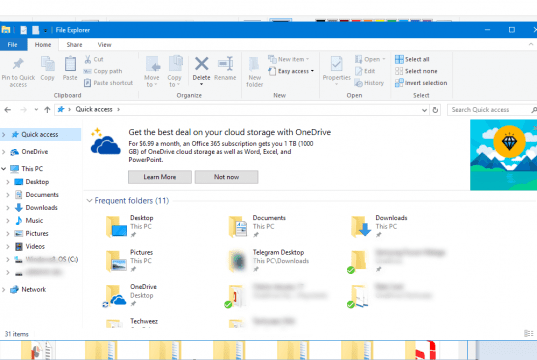Image resolution: width=537 pixels, height=360 pixels.
Task: Switch to the View ribbon tab
Action: click(104, 45)
